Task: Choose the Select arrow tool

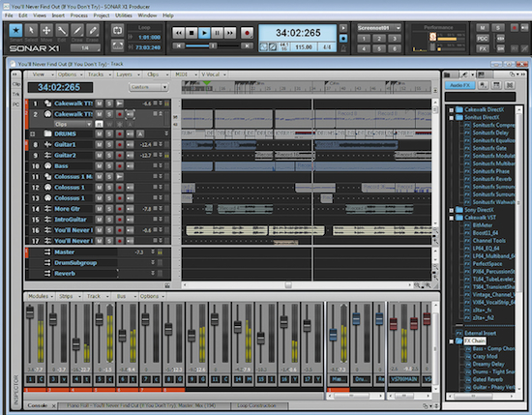Action: [31, 31]
